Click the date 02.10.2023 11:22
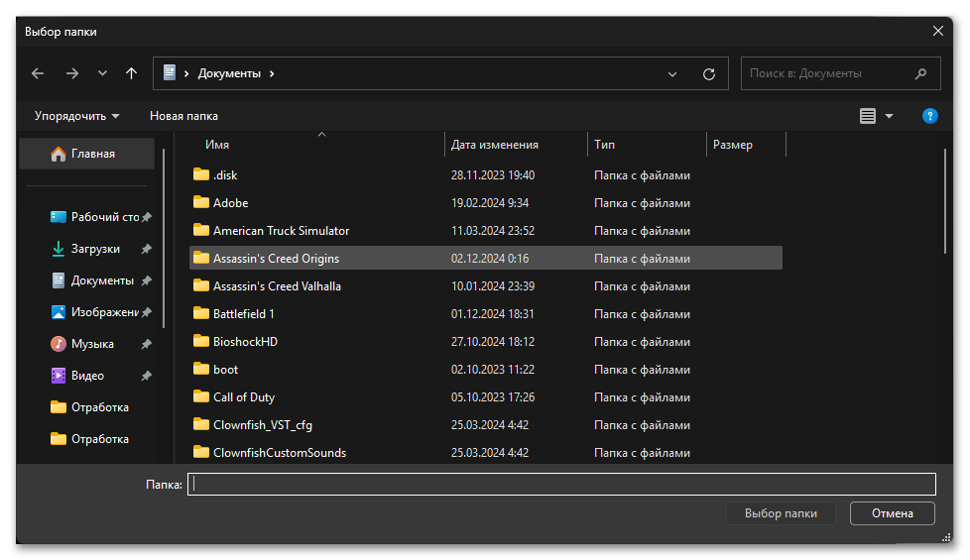970x560 pixels. pos(492,370)
